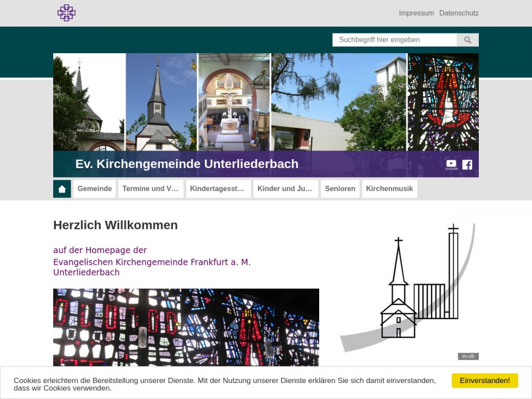Open the Gemeinde menu item
Viewport: 532px width, 399px height.
(x=95, y=189)
